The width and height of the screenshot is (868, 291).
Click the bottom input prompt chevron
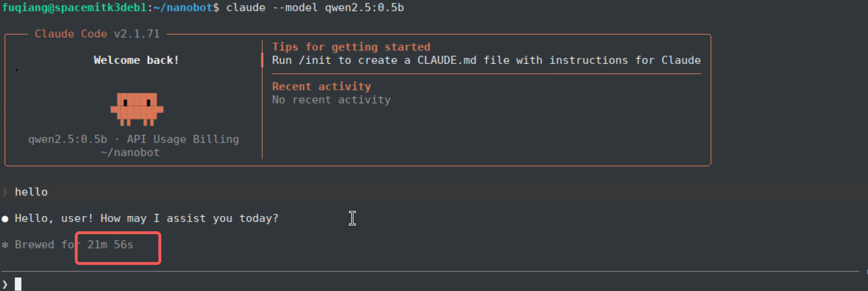5,285
